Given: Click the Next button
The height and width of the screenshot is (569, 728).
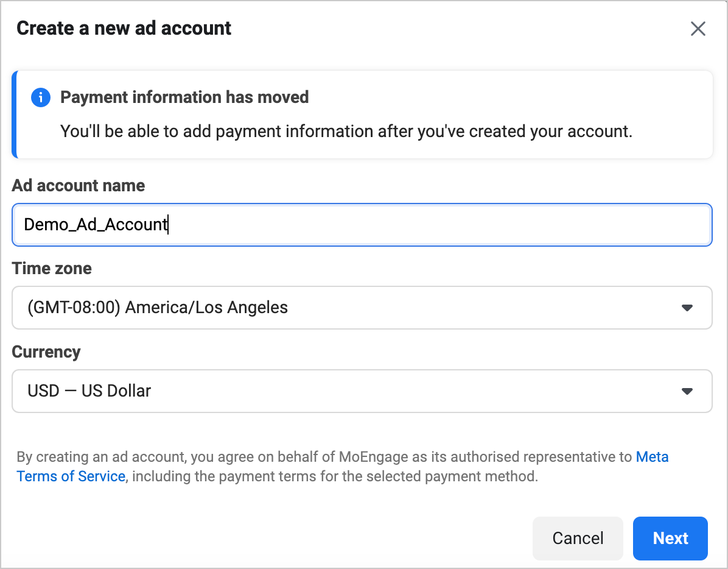Looking at the screenshot, I should [x=670, y=539].
